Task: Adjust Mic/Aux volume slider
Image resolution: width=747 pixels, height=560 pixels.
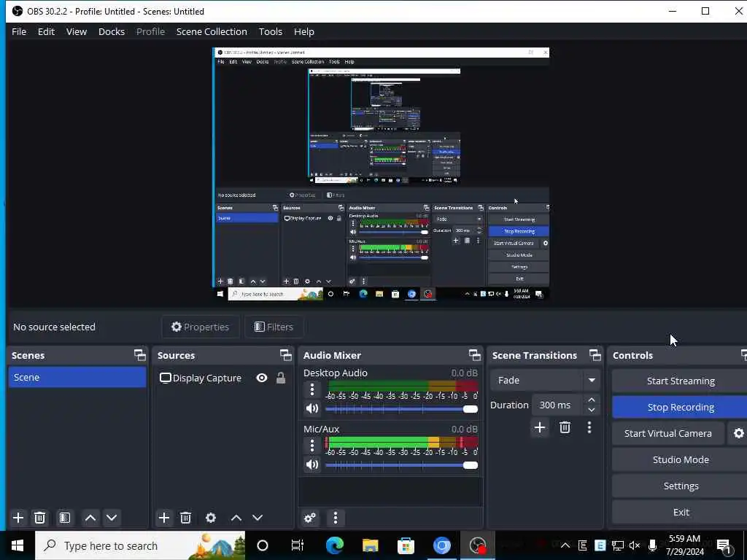Action: 402,464
